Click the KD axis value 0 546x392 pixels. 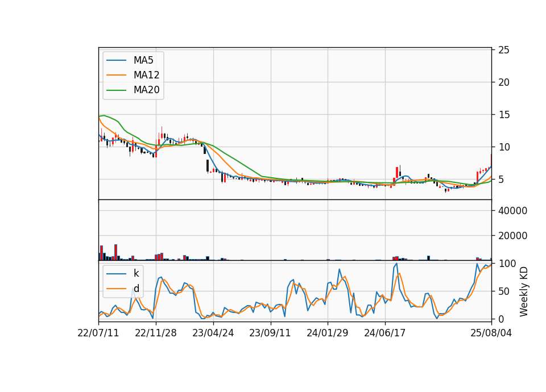[x=501, y=319]
